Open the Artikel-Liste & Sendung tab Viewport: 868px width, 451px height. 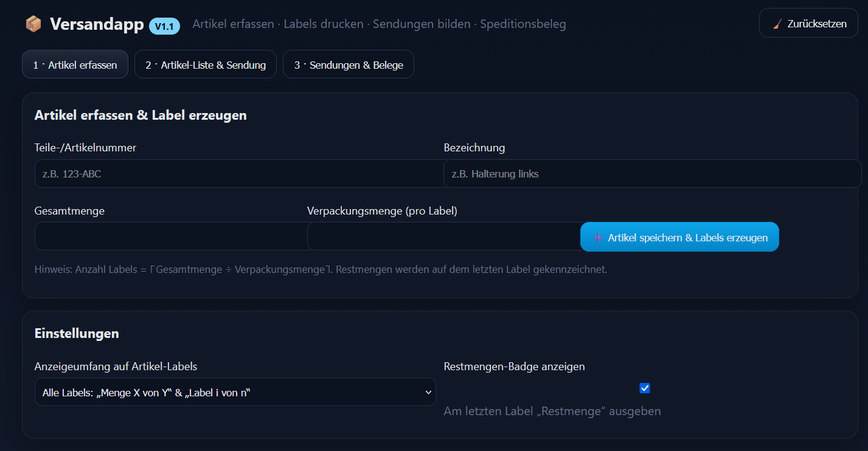tap(206, 64)
